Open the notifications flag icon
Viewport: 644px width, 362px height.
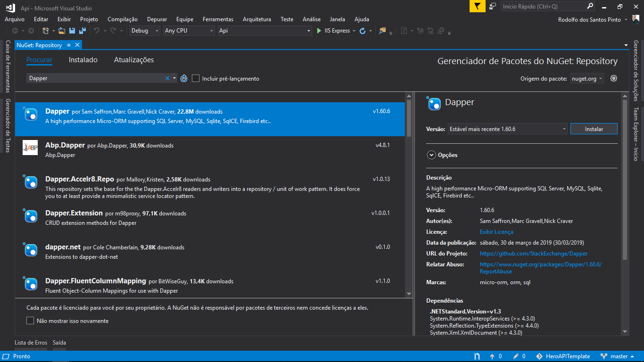tap(478, 6)
